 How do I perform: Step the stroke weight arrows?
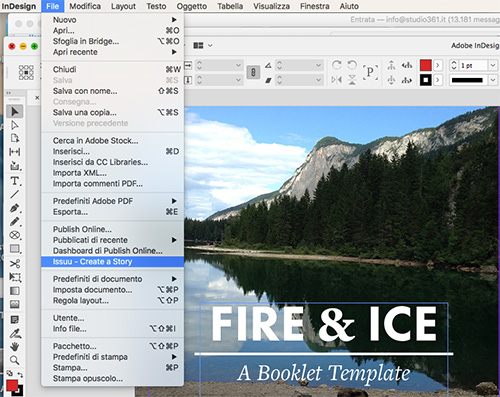(x=454, y=65)
